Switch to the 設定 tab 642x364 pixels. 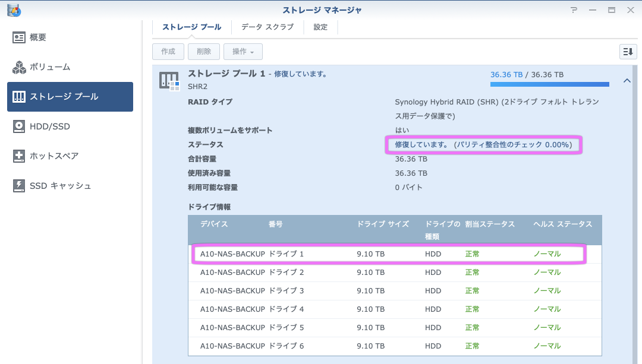320,27
